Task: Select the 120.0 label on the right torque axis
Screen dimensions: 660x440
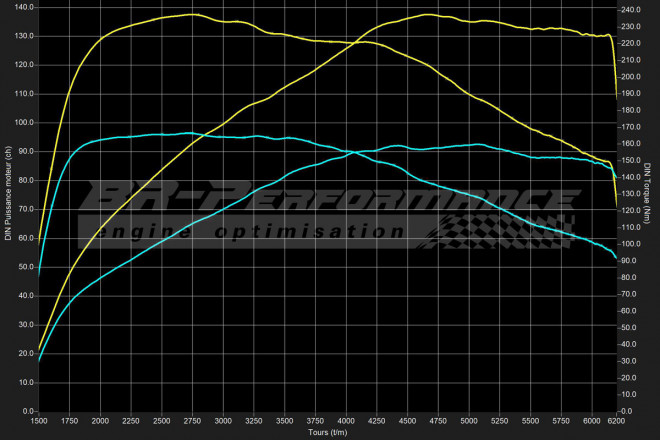Action: [x=633, y=210]
